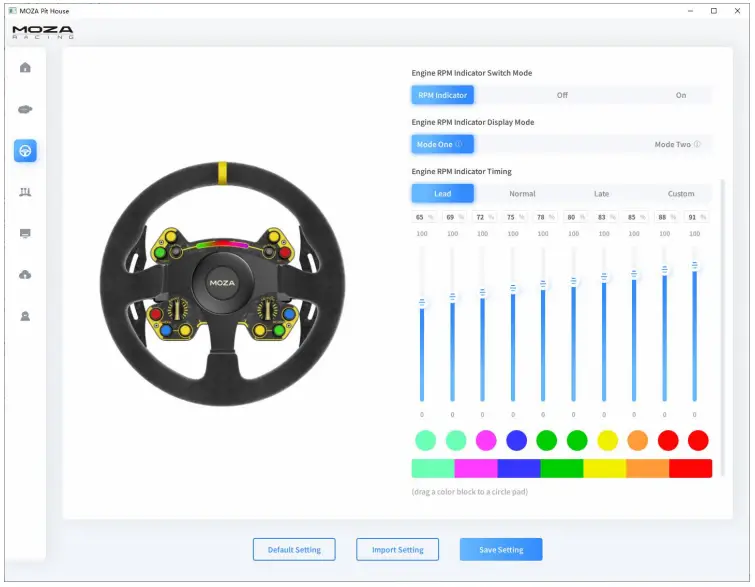Click the 85 % value field

636,217
